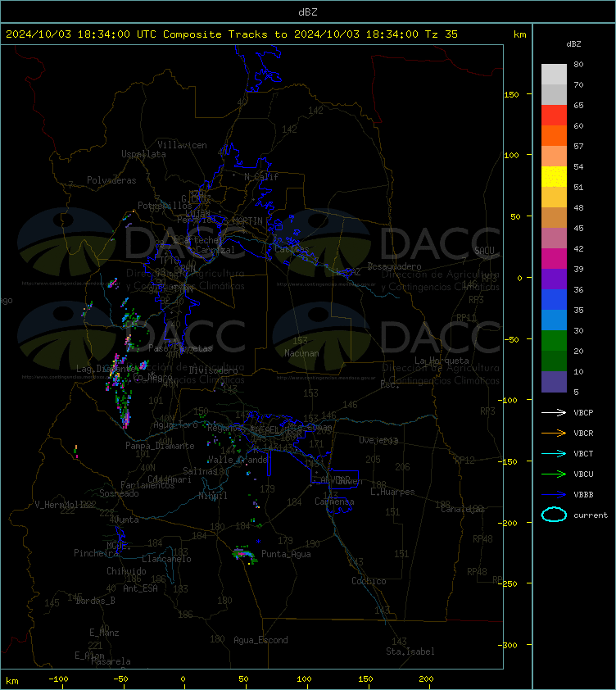Click the light blue 35 dBZ swatch
The width and height of the screenshot is (616, 690).
[x=554, y=320]
